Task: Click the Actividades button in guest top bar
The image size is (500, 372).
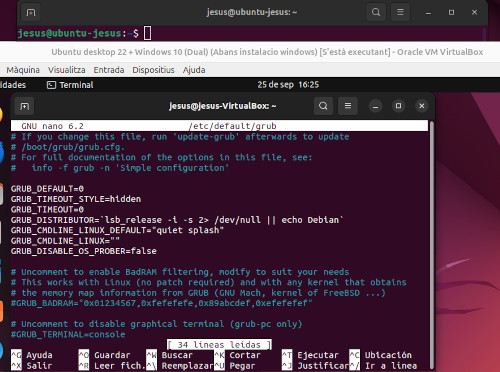Action: 13,85
